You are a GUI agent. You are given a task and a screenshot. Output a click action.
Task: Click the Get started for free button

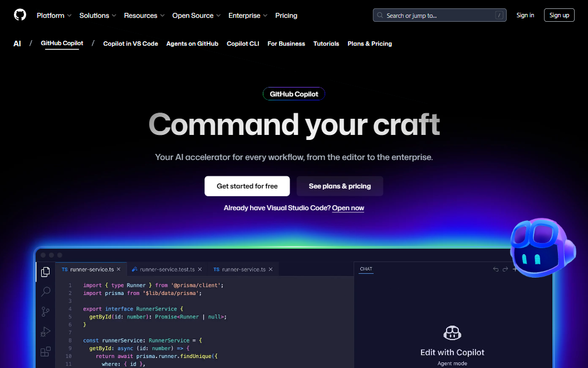(x=247, y=186)
